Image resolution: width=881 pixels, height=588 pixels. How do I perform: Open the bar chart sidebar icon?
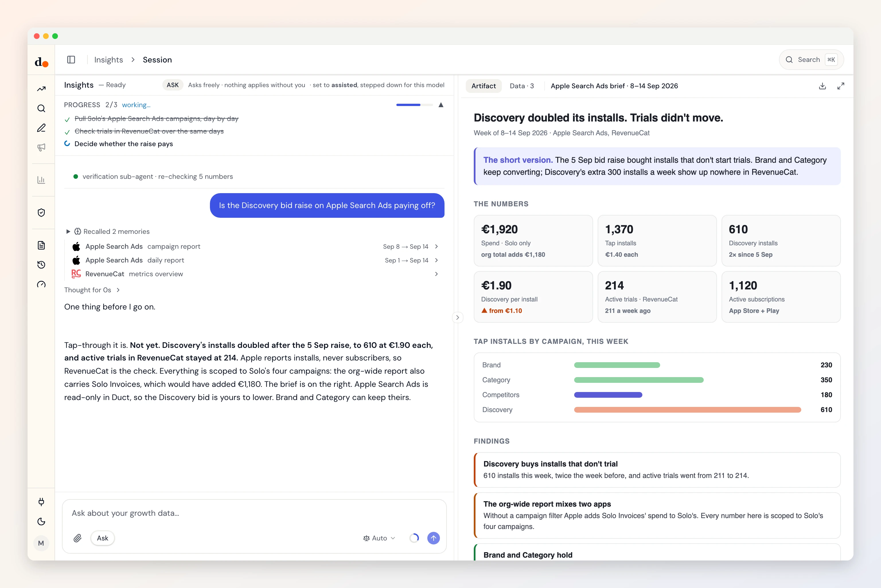point(41,180)
